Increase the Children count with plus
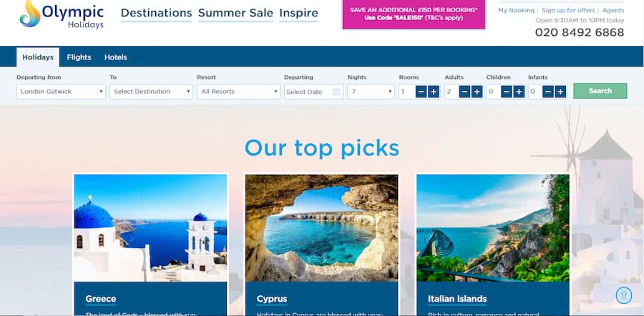 point(519,91)
